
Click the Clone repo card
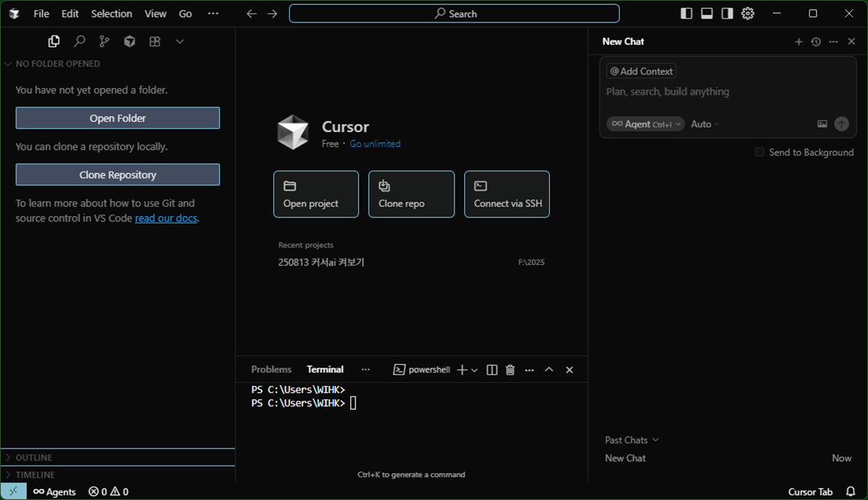point(411,194)
